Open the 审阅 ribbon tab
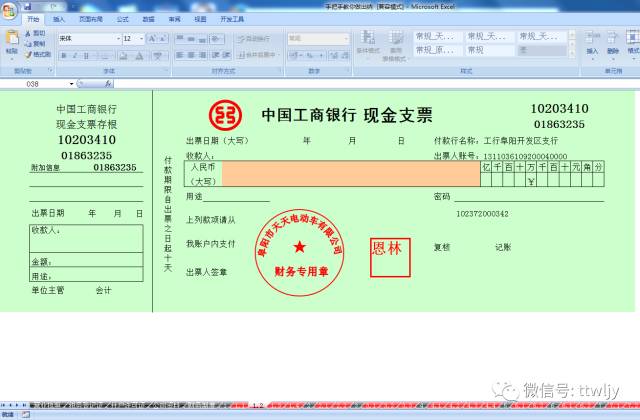The image size is (640, 420). click(x=175, y=19)
